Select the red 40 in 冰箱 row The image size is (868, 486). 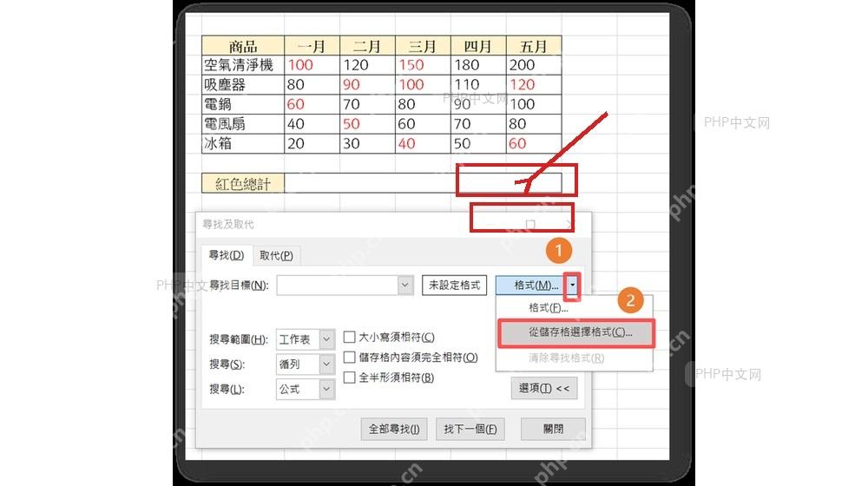click(x=423, y=143)
